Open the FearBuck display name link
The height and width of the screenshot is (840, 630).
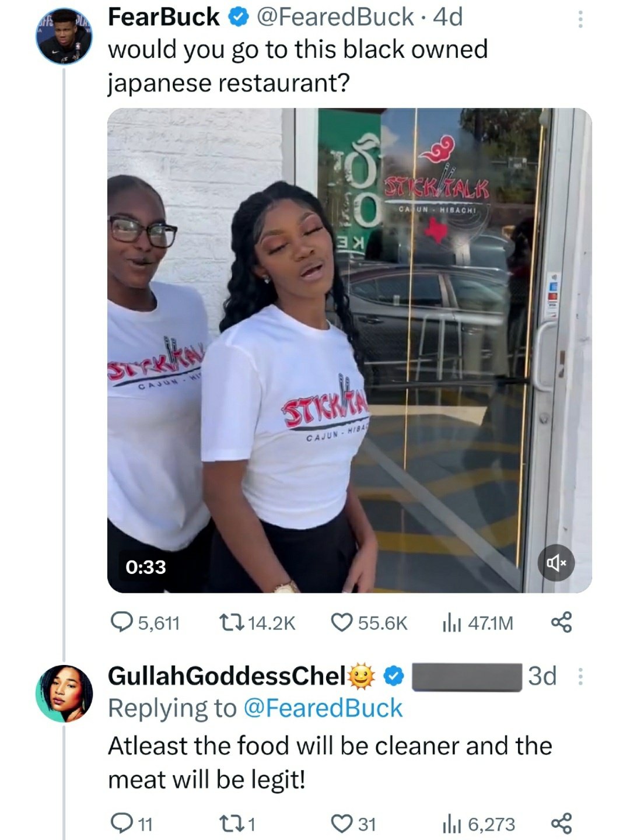coord(164,17)
